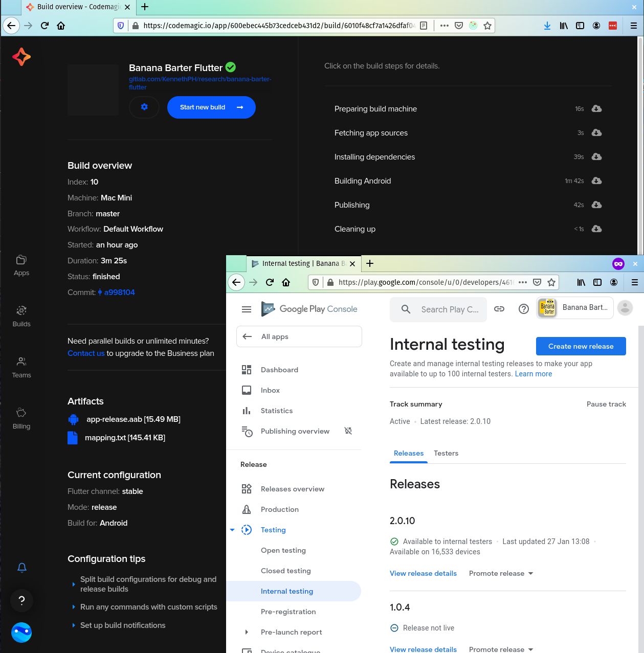The width and height of the screenshot is (644, 653).
Task: Open Builds in the Codemagic sidebar
Action: (x=21, y=317)
